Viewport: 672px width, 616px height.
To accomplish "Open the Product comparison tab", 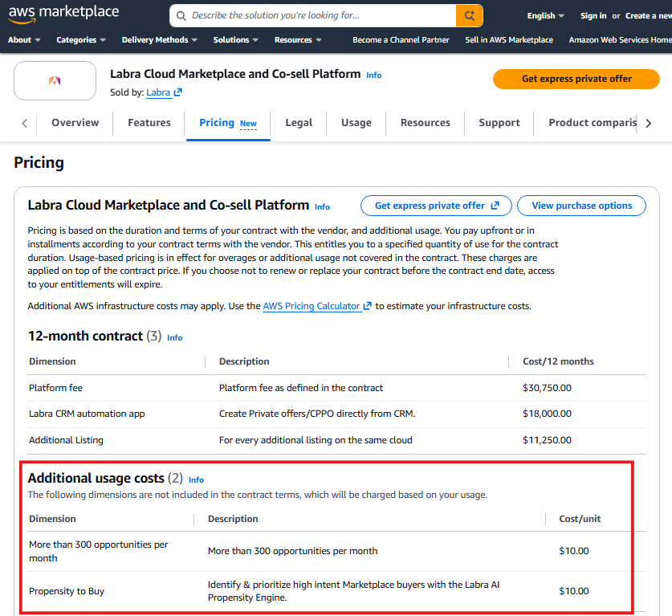I will pyautogui.click(x=593, y=123).
